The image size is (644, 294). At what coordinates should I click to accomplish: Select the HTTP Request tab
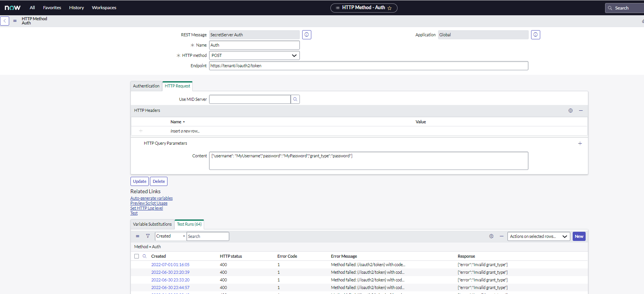coord(177,86)
